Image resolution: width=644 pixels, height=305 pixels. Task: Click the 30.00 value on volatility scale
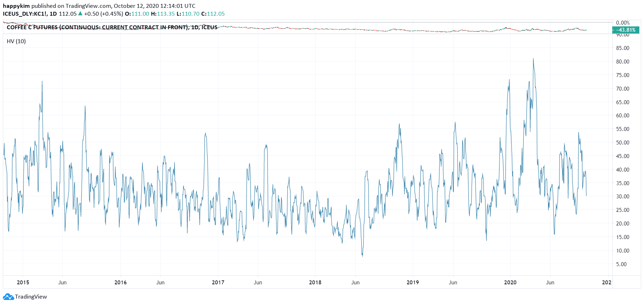coord(623,197)
